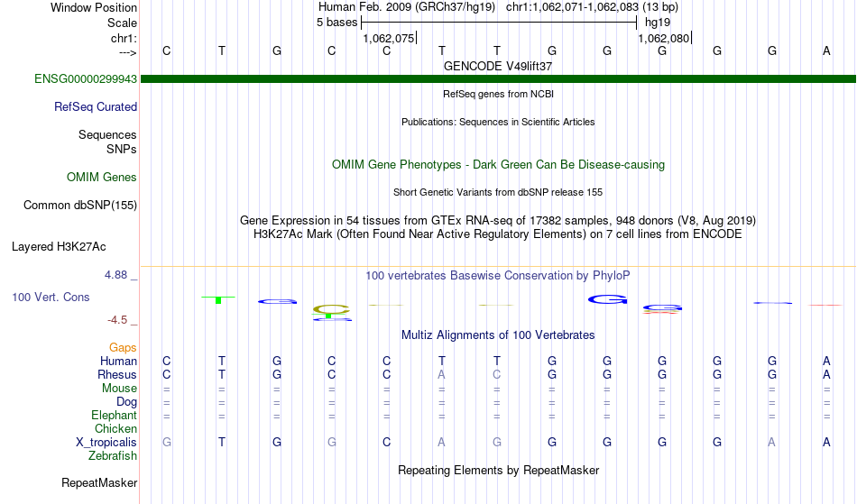Viewport: 857px width, 504px height.
Task: Click the green T conservation logo
Action: click(x=218, y=299)
